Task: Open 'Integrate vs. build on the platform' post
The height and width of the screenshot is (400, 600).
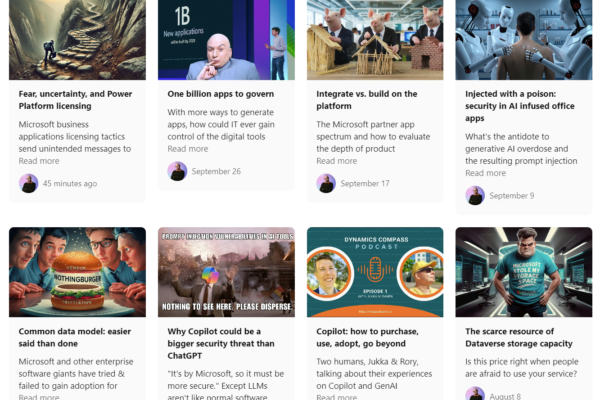Action: [367, 100]
